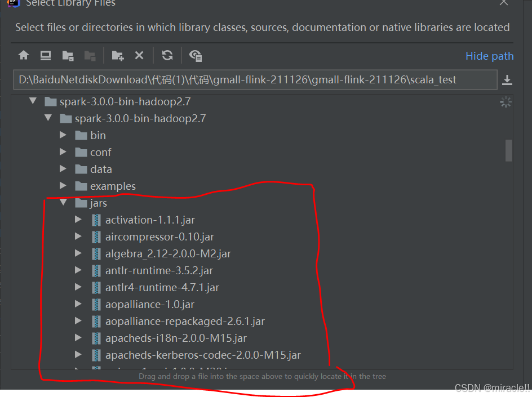Collapse the nested spark-3.0.0-bin-hadoop2.7 folder
The width and height of the screenshot is (532, 397).
pyautogui.click(x=48, y=118)
